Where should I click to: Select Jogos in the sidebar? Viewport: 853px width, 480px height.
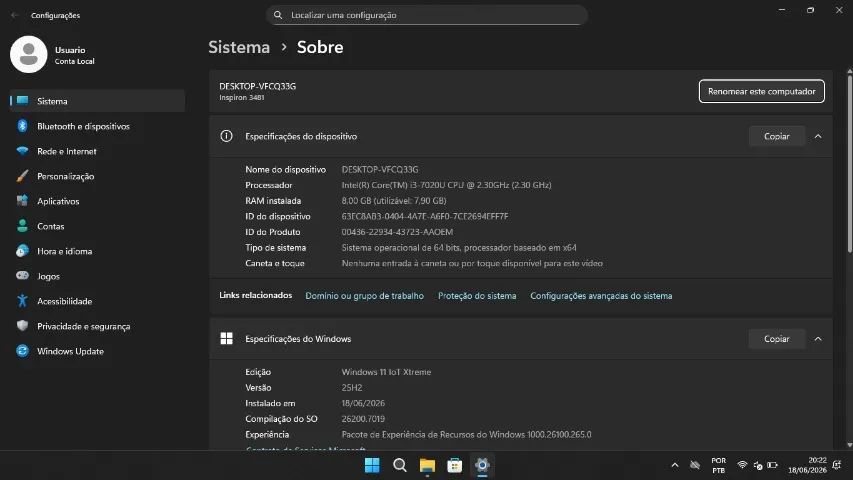97,276
